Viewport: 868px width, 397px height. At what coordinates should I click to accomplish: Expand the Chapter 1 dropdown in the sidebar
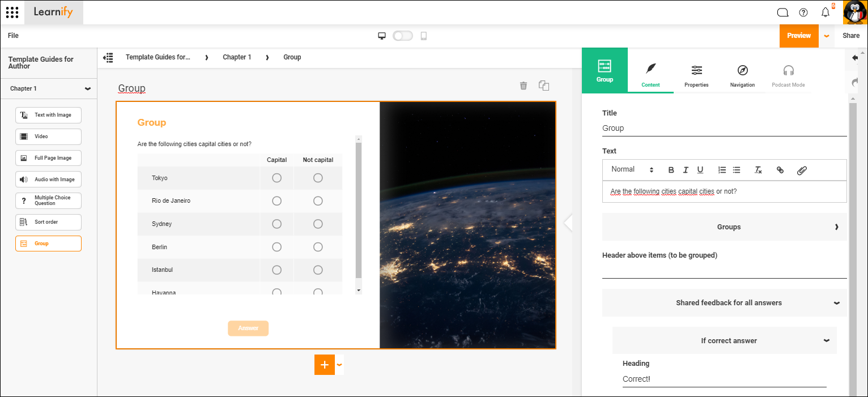pyautogui.click(x=88, y=88)
